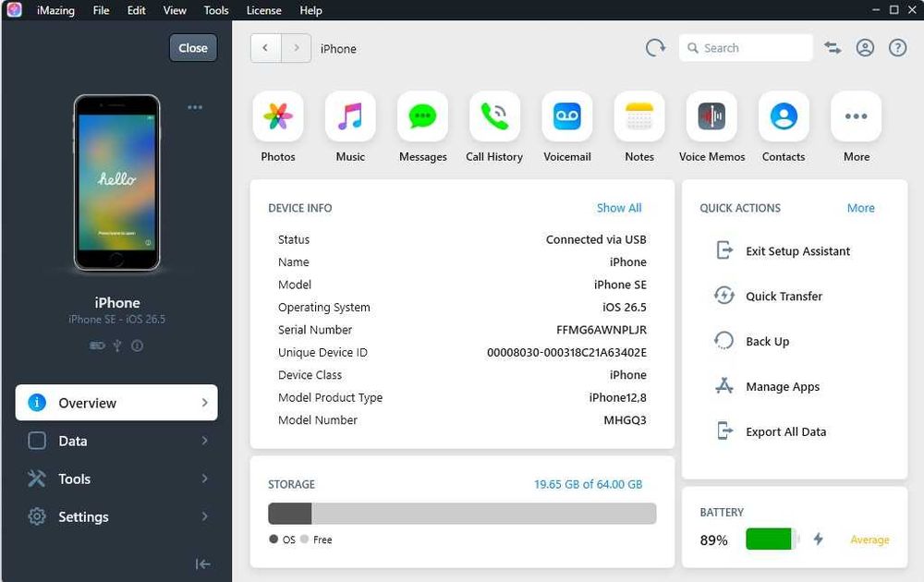924x582 pixels.
Task: Select the Overview sidebar item
Action: pos(116,403)
